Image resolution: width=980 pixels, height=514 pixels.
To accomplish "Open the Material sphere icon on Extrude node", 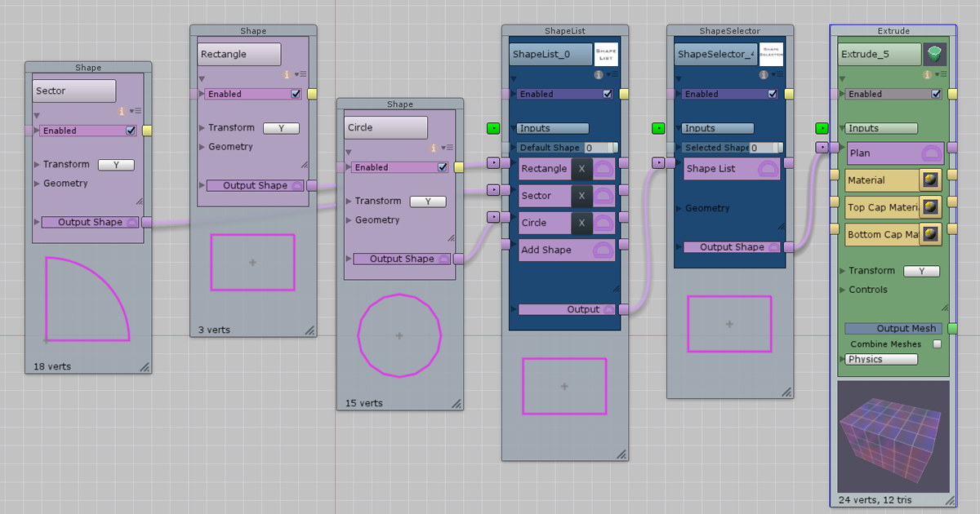I will pos(930,179).
